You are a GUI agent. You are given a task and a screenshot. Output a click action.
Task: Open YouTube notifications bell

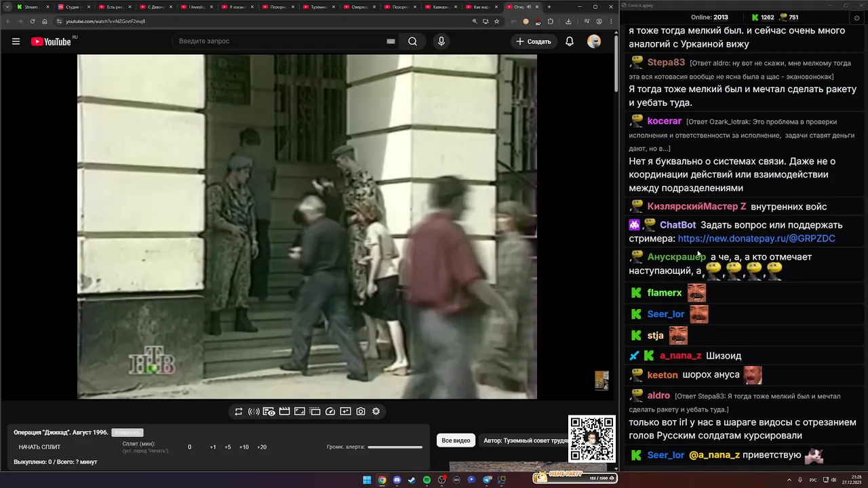[570, 41]
